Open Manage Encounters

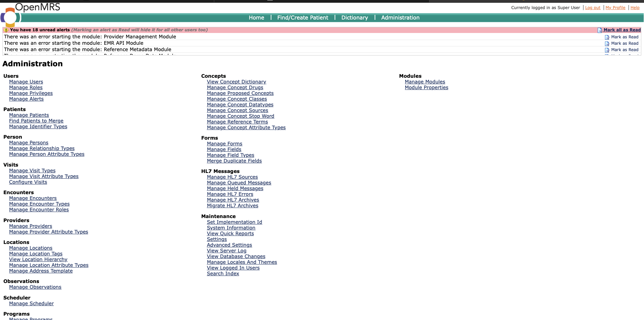click(33, 198)
